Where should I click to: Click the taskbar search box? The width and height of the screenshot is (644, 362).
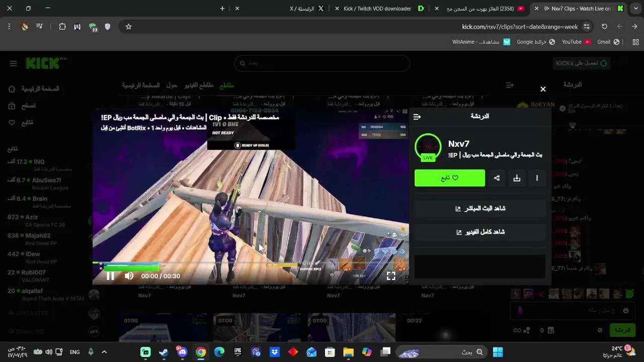coord(442,352)
